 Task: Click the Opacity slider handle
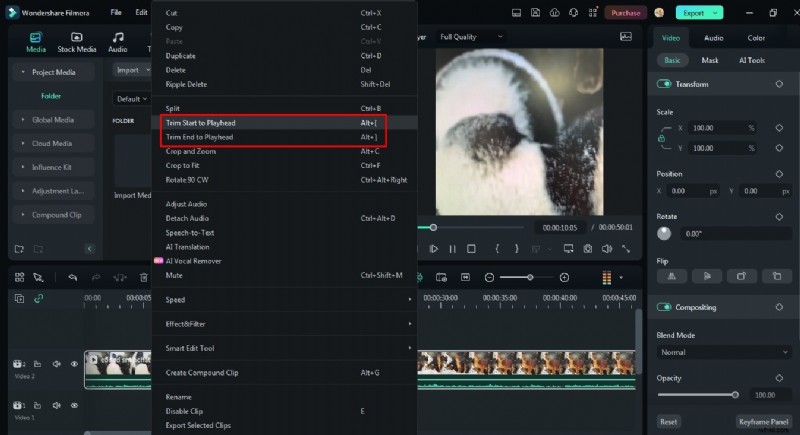(x=736, y=395)
